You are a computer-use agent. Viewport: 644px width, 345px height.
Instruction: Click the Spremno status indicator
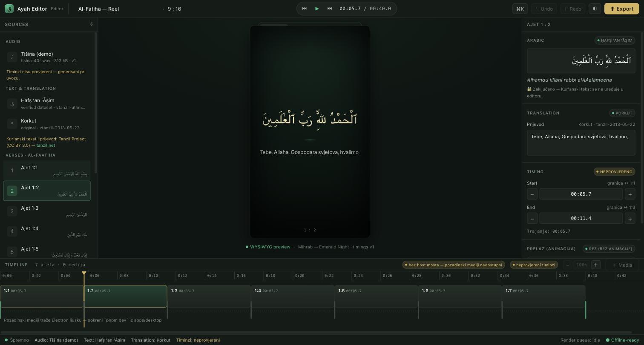pyautogui.click(x=17, y=340)
